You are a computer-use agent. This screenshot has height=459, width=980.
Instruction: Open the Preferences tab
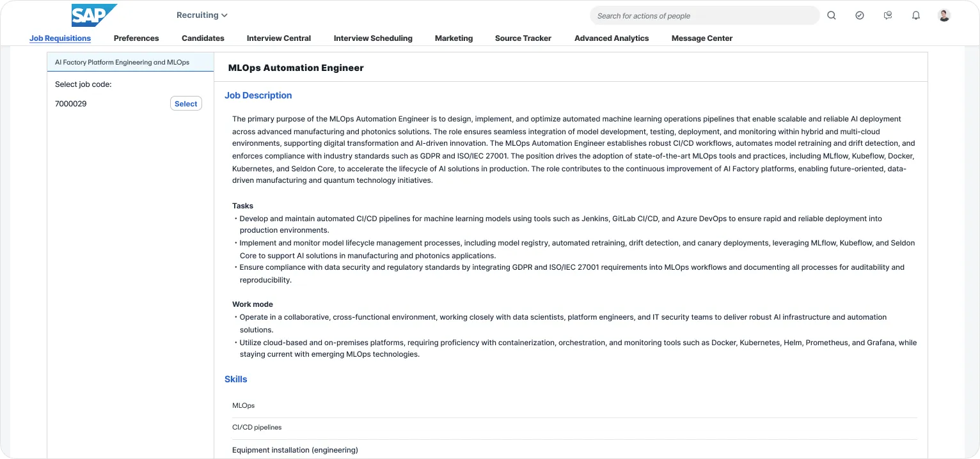[136, 38]
